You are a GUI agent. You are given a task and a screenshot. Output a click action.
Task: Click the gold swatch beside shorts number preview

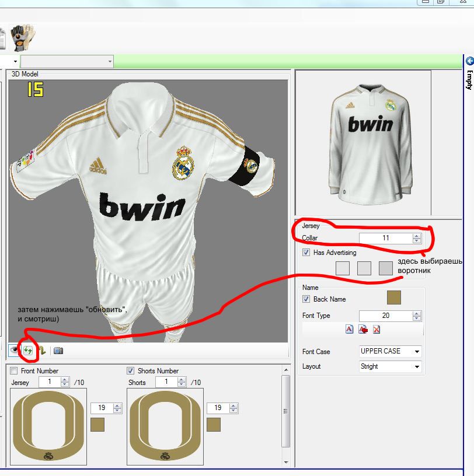[214, 425]
